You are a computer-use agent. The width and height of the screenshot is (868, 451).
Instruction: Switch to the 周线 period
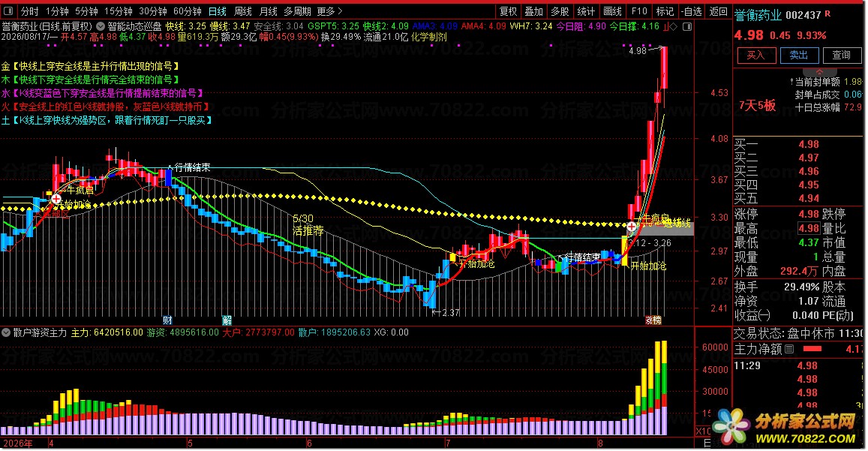pyautogui.click(x=243, y=11)
